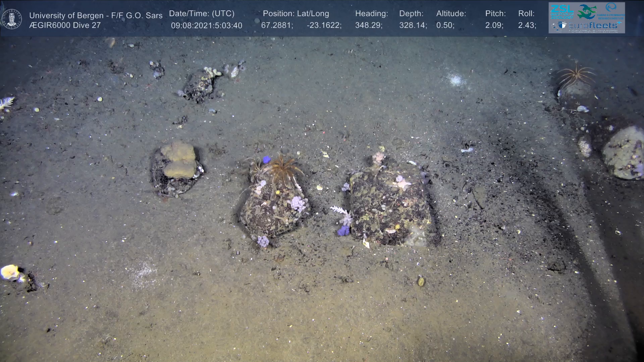Viewport: 644px width, 362px height.
Task: Click the longitude value -23.1622
Action: coord(324,25)
